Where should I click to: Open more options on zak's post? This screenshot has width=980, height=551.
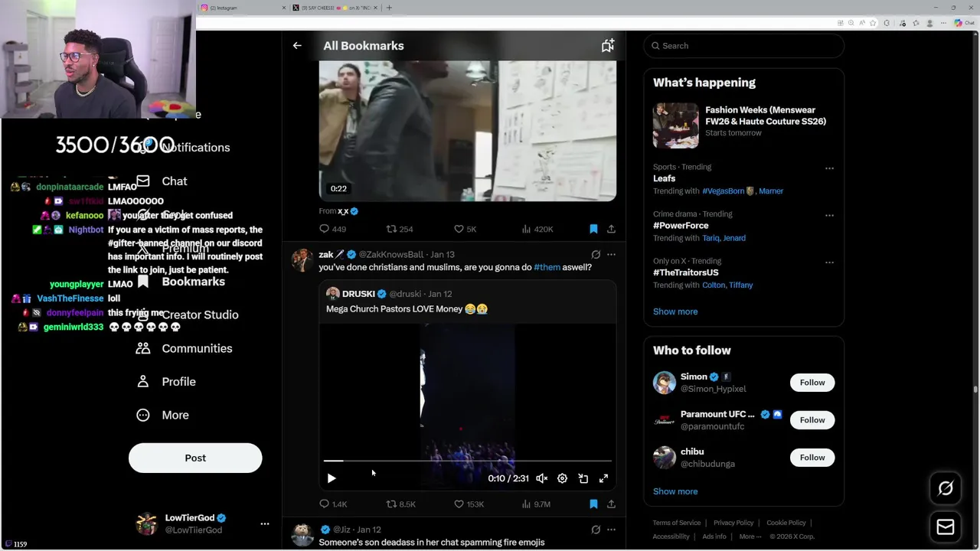(611, 254)
